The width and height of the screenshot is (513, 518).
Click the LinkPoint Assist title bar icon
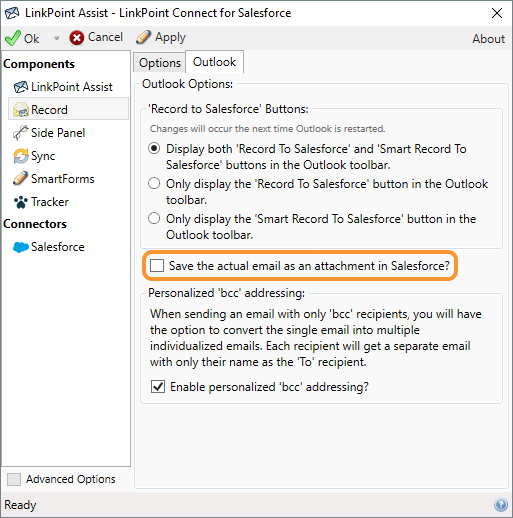pos(12,13)
